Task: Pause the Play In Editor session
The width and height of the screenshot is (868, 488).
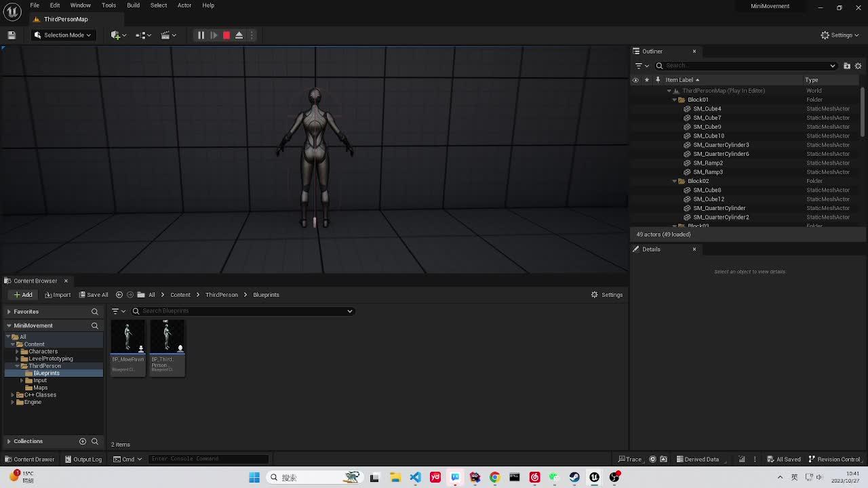Action: 201,35
